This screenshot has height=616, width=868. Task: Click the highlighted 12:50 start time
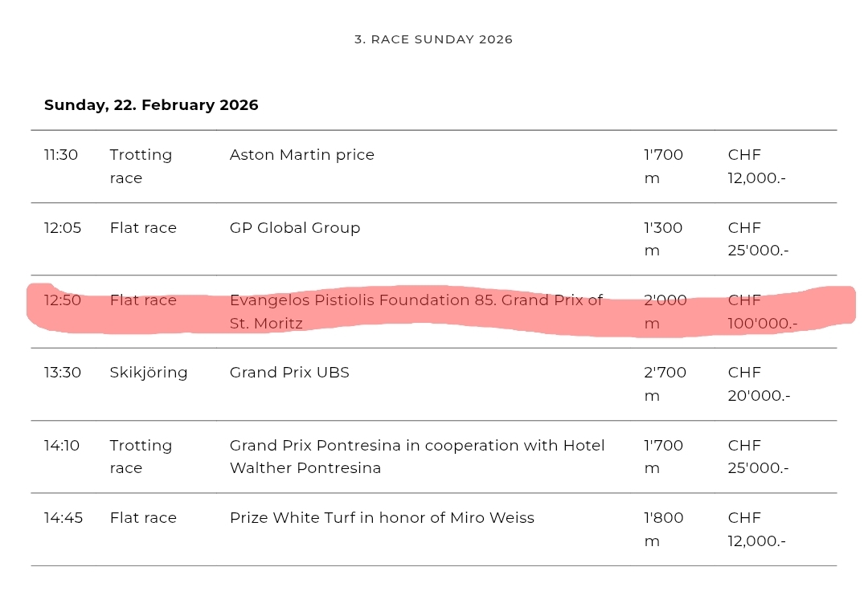coord(62,300)
